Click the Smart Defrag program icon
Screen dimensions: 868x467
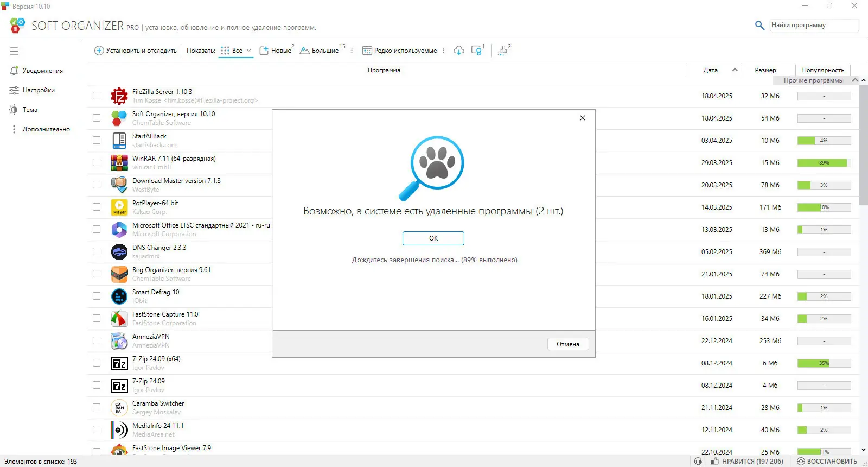coord(119,296)
